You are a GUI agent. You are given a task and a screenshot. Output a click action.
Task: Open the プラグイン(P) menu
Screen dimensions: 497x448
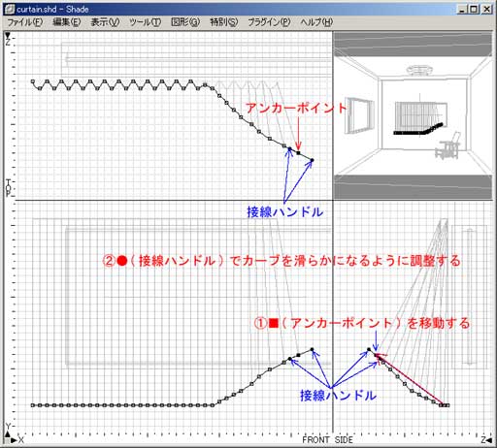[269, 22]
